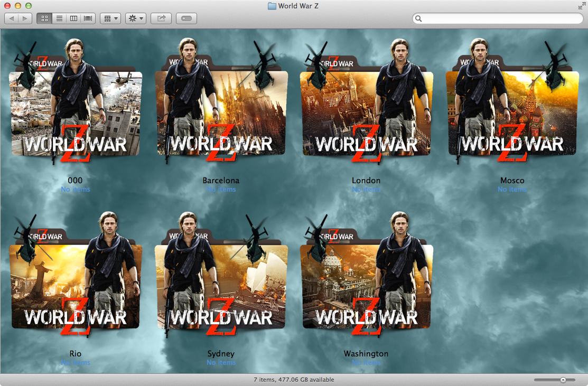Select the Mosco folder icon

pos(512,101)
